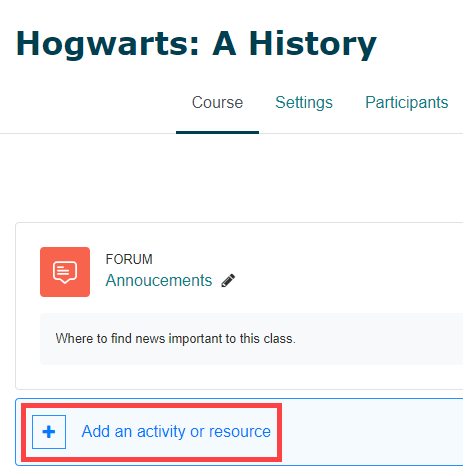This screenshot has height=475, width=463.
Task: Click the word History in the heading
Action: 313,44
